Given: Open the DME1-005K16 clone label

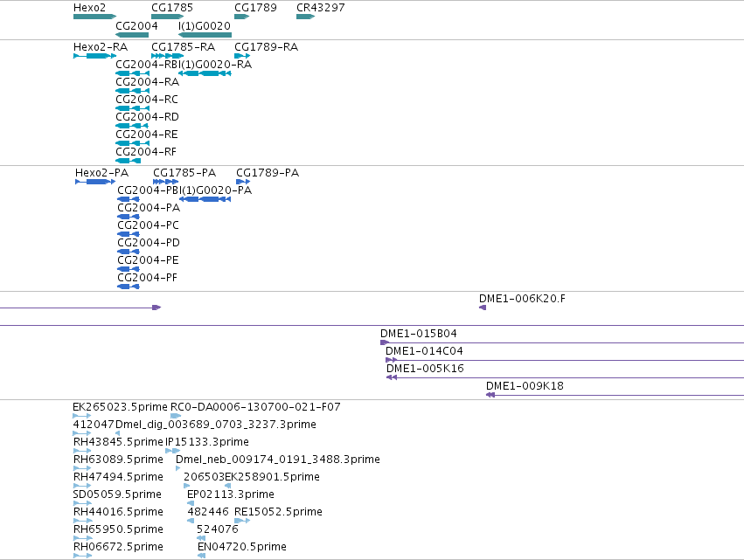Looking at the screenshot, I should (425, 369).
